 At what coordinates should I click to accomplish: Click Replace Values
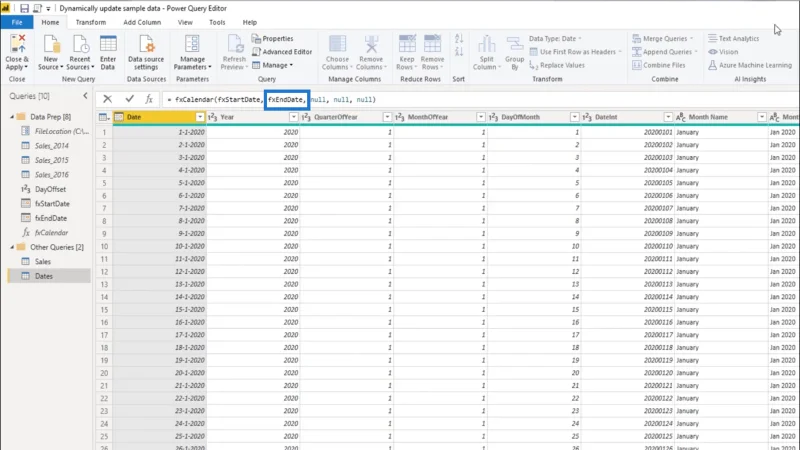click(x=557, y=65)
